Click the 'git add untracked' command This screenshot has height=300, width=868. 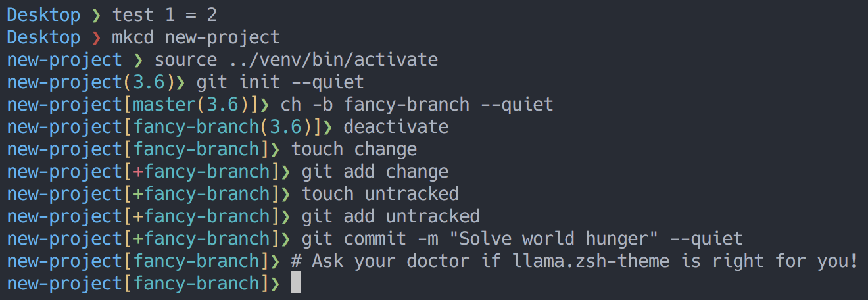point(391,216)
